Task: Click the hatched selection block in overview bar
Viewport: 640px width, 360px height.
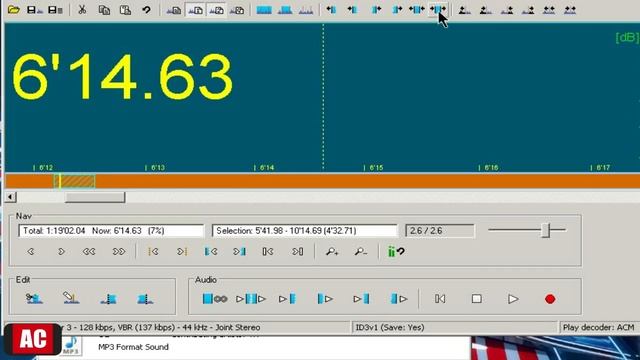Action: pyautogui.click(x=75, y=181)
